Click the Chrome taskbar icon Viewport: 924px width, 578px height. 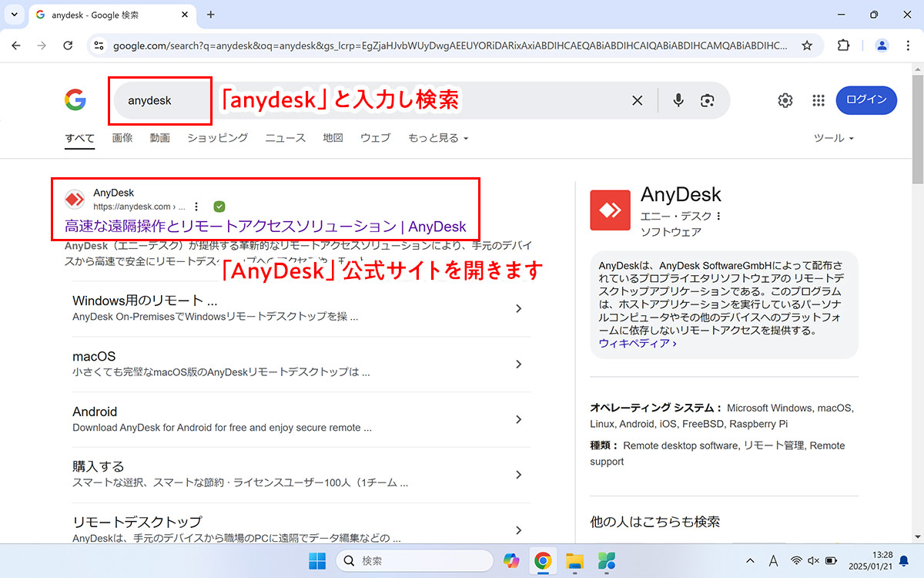coord(543,560)
